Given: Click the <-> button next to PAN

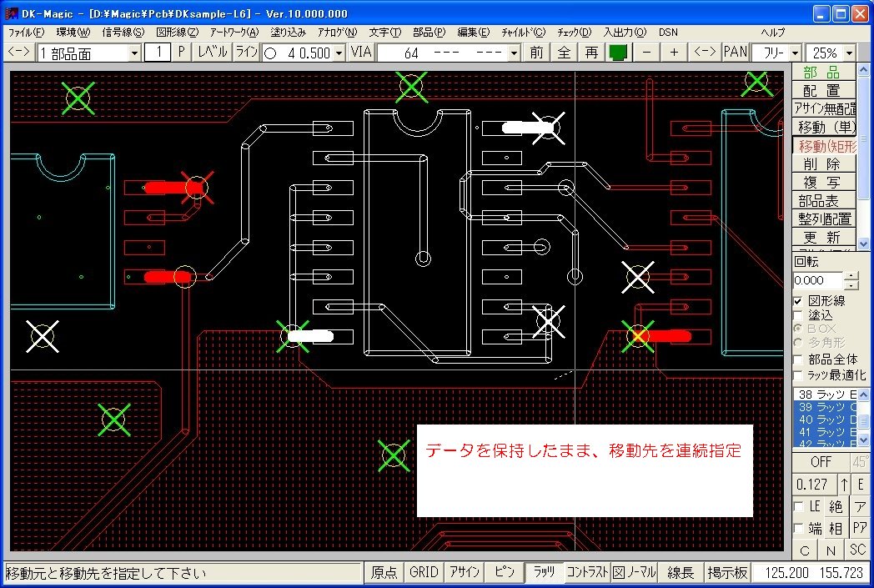Looking at the screenshot, I should click(x=705, y=53).
